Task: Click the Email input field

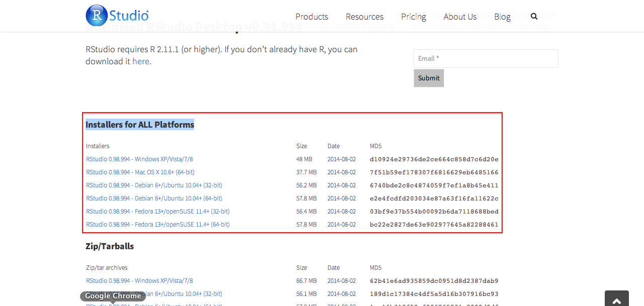Action: click(x=486, y=58)
